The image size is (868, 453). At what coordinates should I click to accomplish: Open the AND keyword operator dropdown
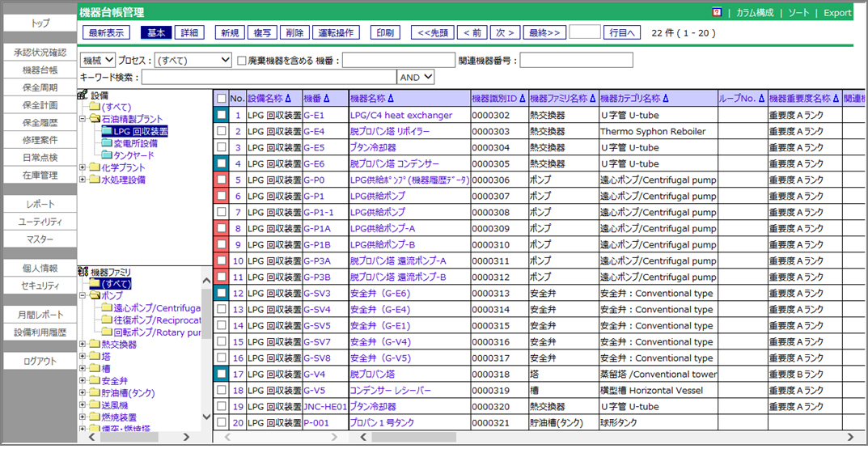[x=416, y=77]
